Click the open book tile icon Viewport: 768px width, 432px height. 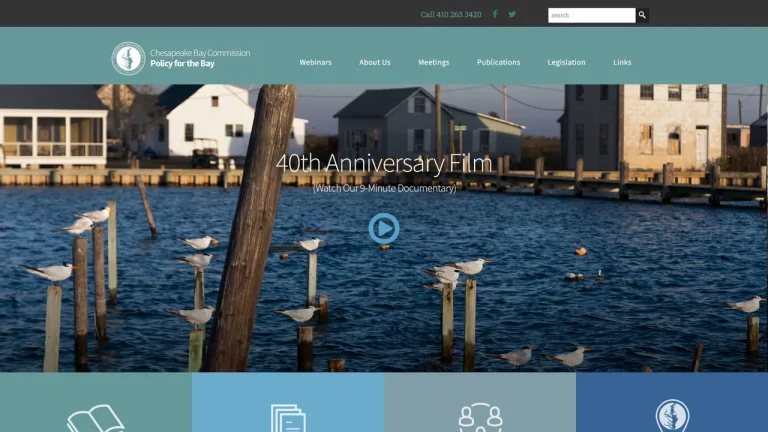point(96,419)
